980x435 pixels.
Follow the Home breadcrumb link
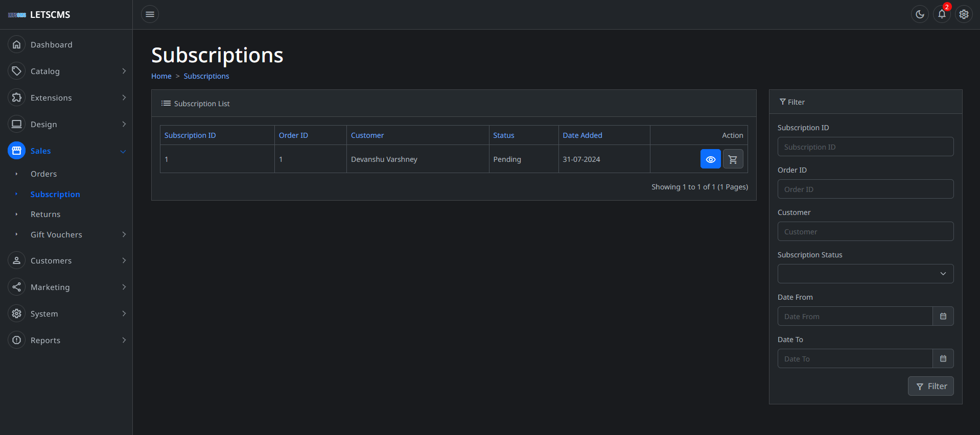(x=161, y=76)
